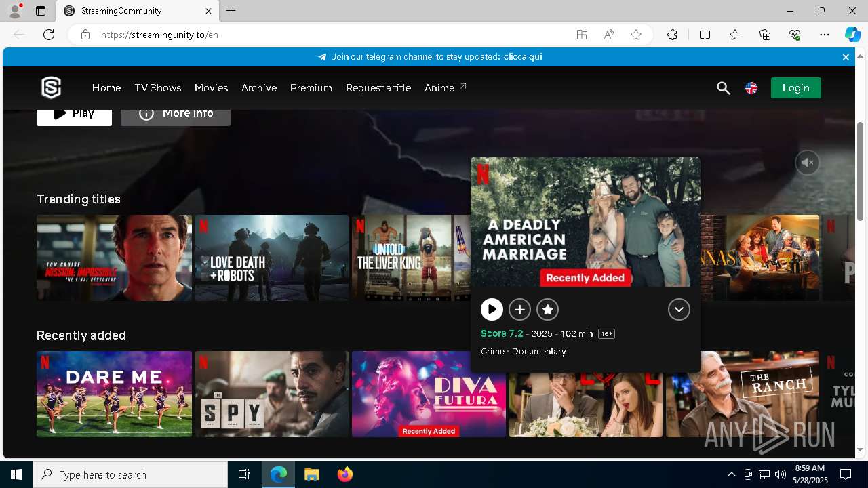Open Browser essentials heart icon

795,35
